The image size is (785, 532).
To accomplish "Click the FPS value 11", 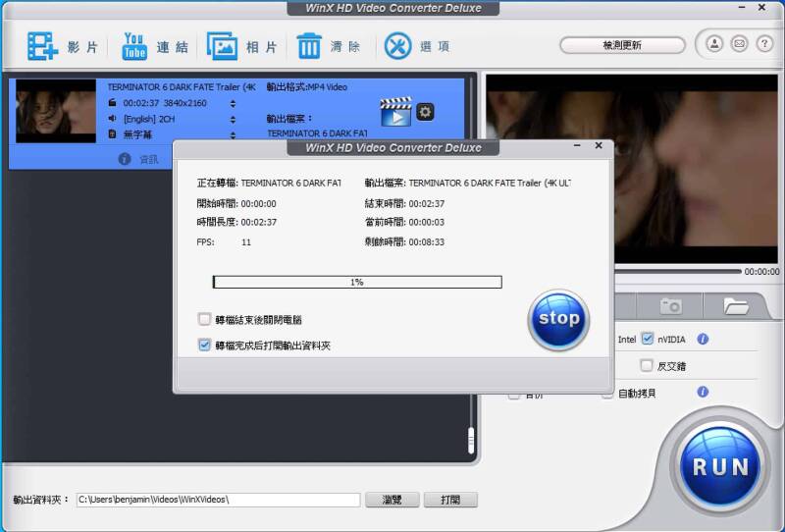I will coord(246,242).
